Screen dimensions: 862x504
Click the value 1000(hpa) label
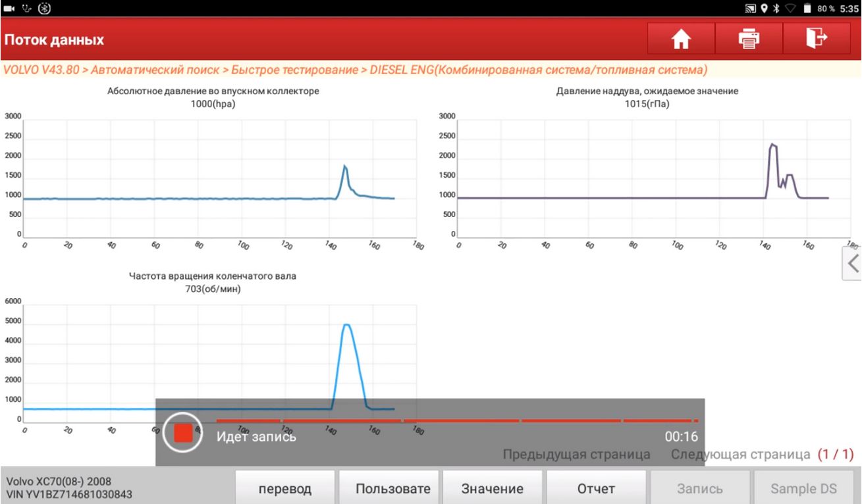point(213,103)
